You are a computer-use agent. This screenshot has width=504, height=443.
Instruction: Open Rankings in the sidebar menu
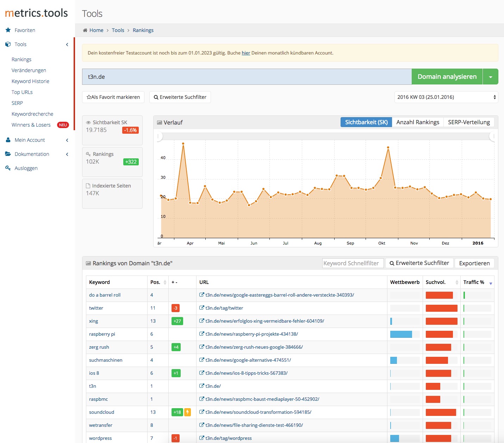tap(21, 59)
